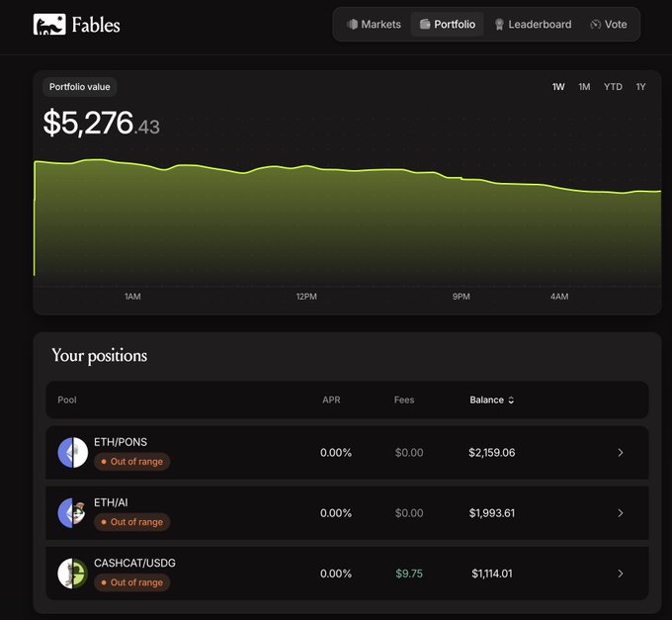Click the APR column header

coord(331,400)
